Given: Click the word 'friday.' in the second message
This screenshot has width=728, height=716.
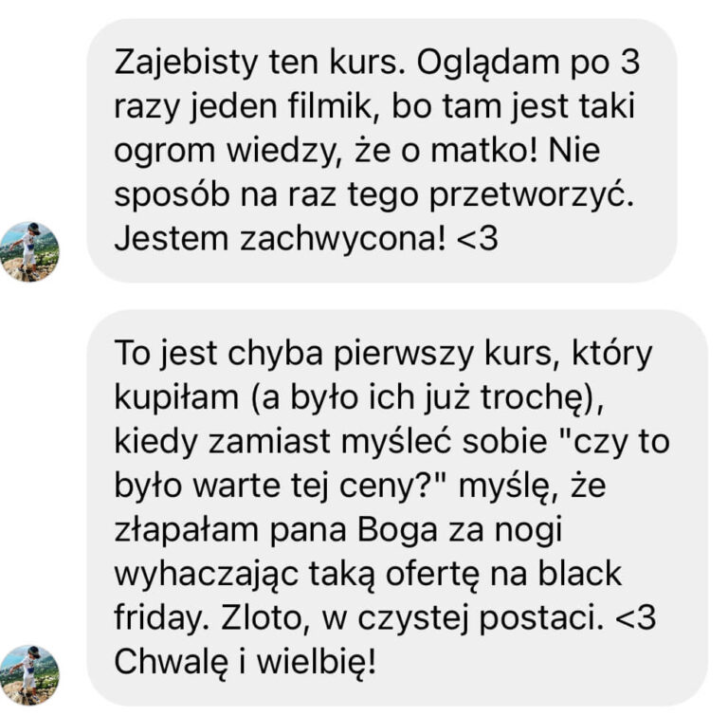Looking at the screenshot, I should tap(161, 619).
